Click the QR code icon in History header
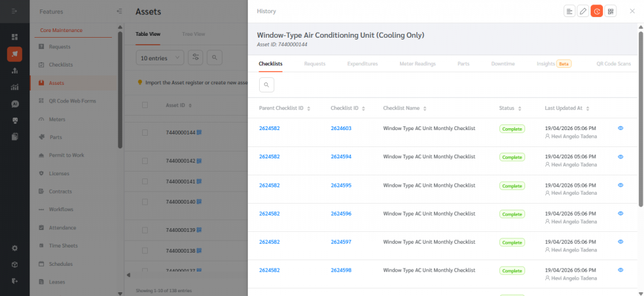The height and width of the screenshot is (296, 644). click(611, 11)
